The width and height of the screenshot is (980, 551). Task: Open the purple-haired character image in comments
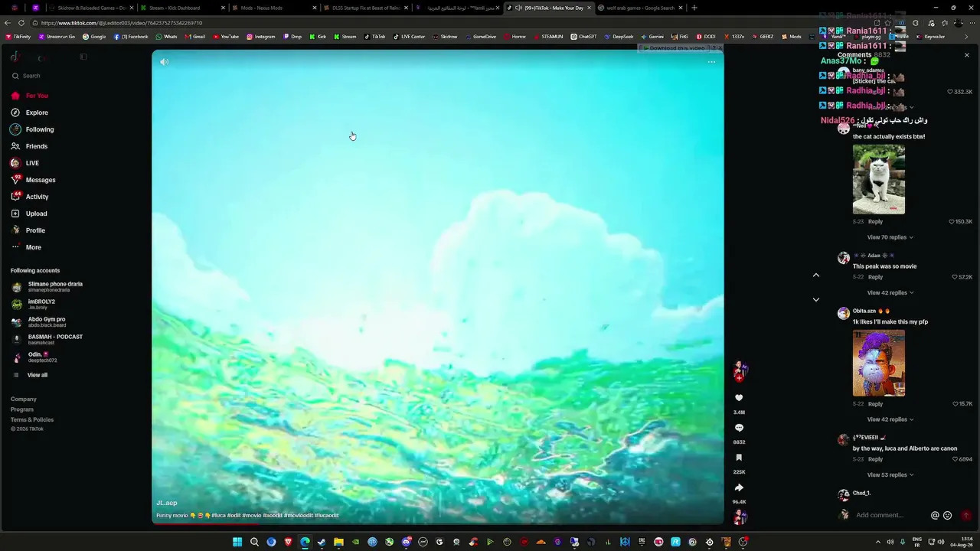(879, 364)
